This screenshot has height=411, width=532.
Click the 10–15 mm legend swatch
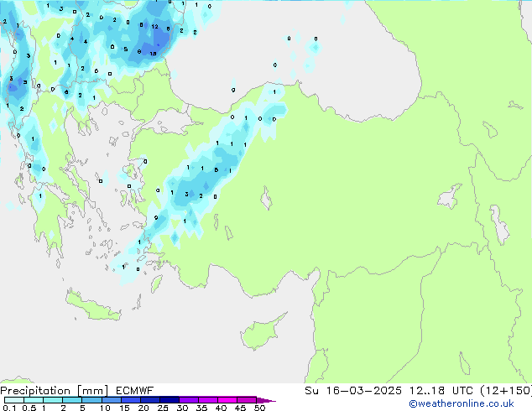click(111, 400)
